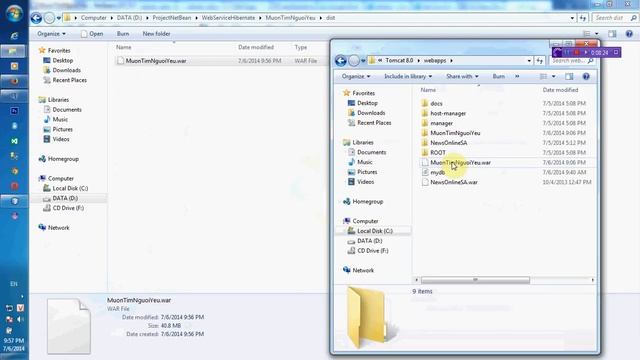Click volume speaker icon in system tray
Image resolution: width=640 pixels, height=360 pixels.
click(20, 319)
